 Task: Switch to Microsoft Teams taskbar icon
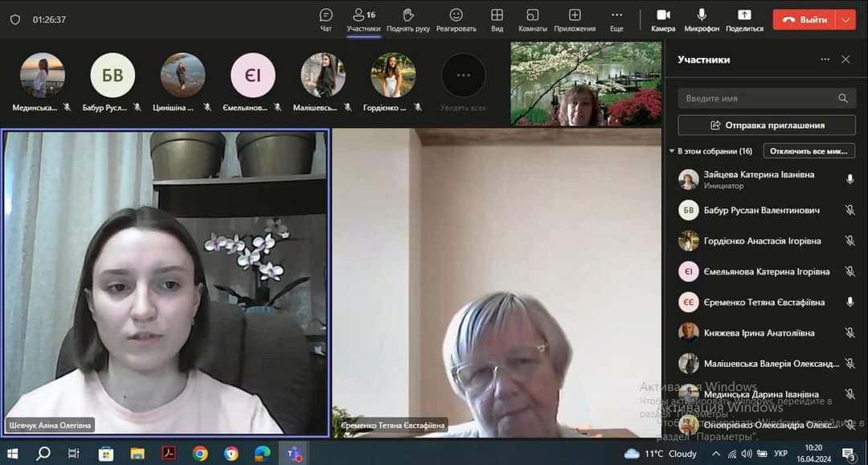(x=293, y=454)
